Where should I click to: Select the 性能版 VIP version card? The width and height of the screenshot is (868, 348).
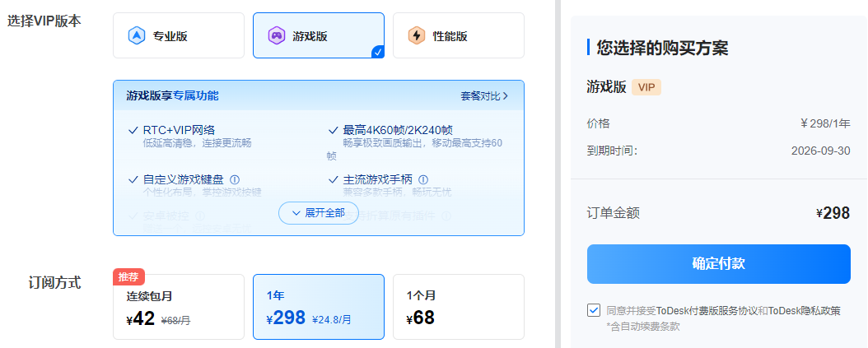[459, 35]
